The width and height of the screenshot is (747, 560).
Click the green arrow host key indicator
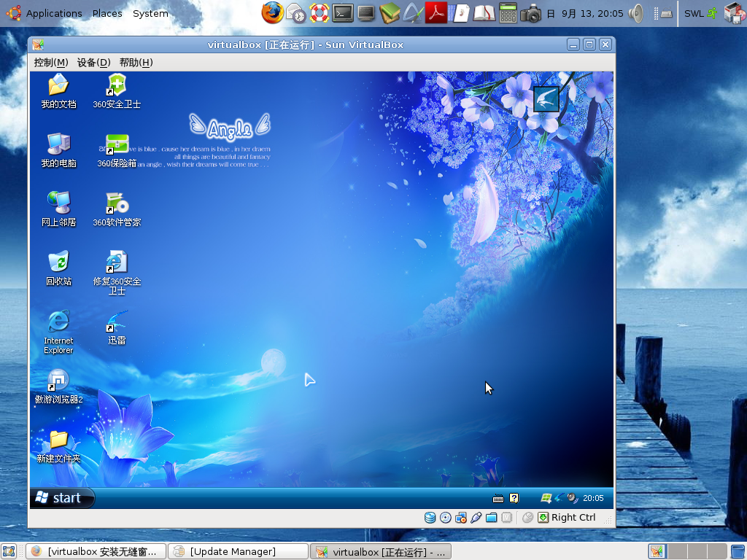coord(543,518)
